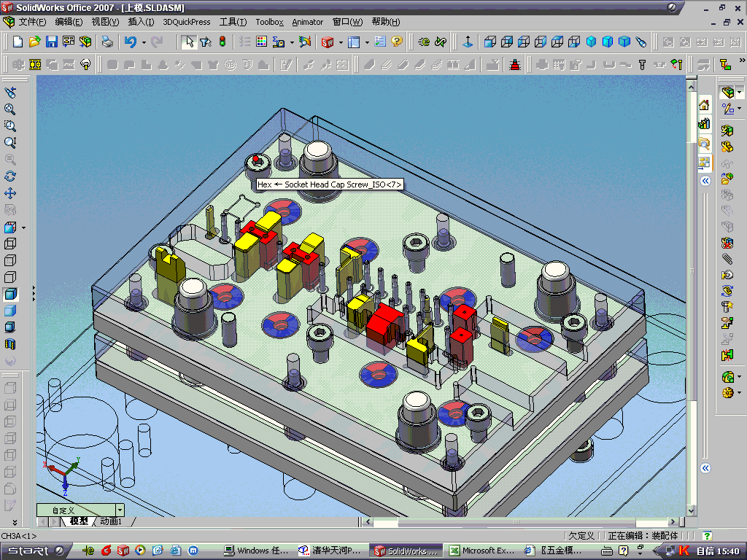Open the 工具(T) menu
747x560 pixels.
pos(233,21)
